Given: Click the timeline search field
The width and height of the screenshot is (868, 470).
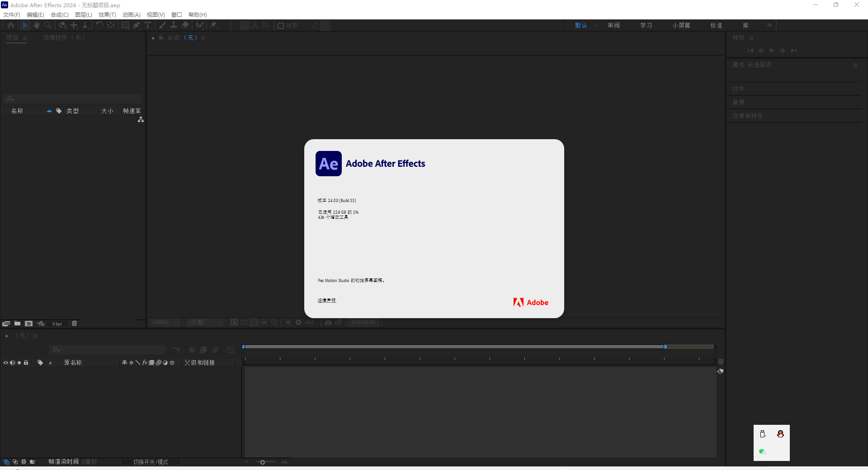Looking at the screenshot, I should pyautogui.click(x=107, y=350).
